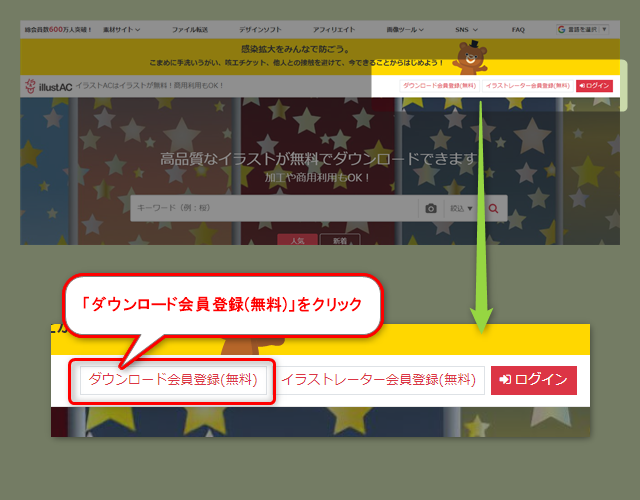The height and width of the screenshot is (500, 640).
Task: Expand the 画像ツール dropdown menu
Action: tap(407, 30)
